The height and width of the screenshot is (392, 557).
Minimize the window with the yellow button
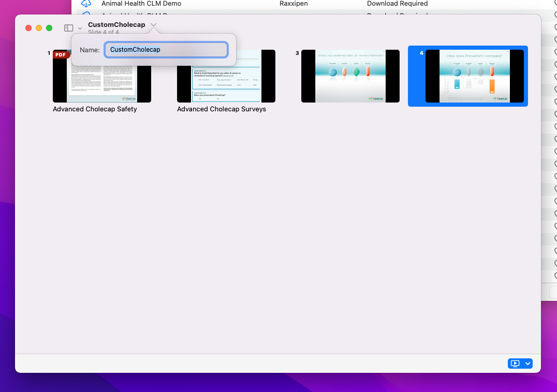pos(39,28)
